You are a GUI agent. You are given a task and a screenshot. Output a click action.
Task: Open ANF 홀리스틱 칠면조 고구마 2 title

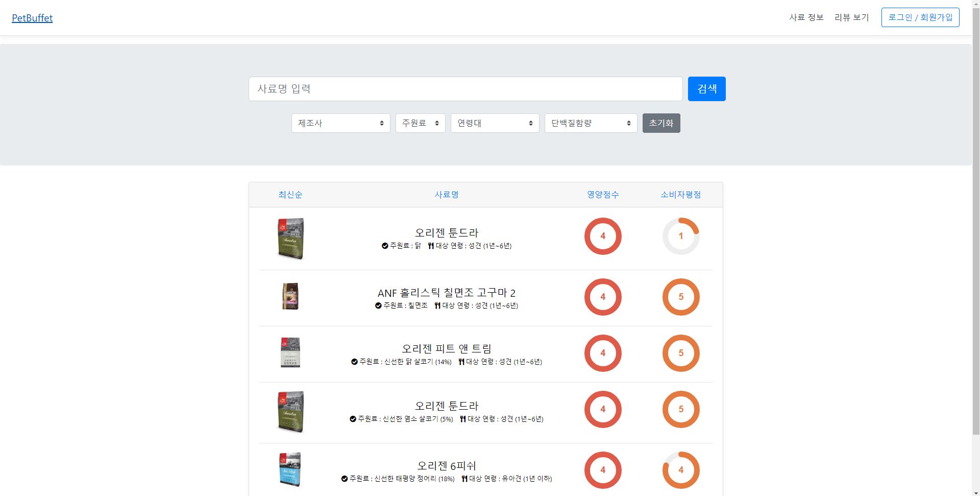[x=447, y=293]
